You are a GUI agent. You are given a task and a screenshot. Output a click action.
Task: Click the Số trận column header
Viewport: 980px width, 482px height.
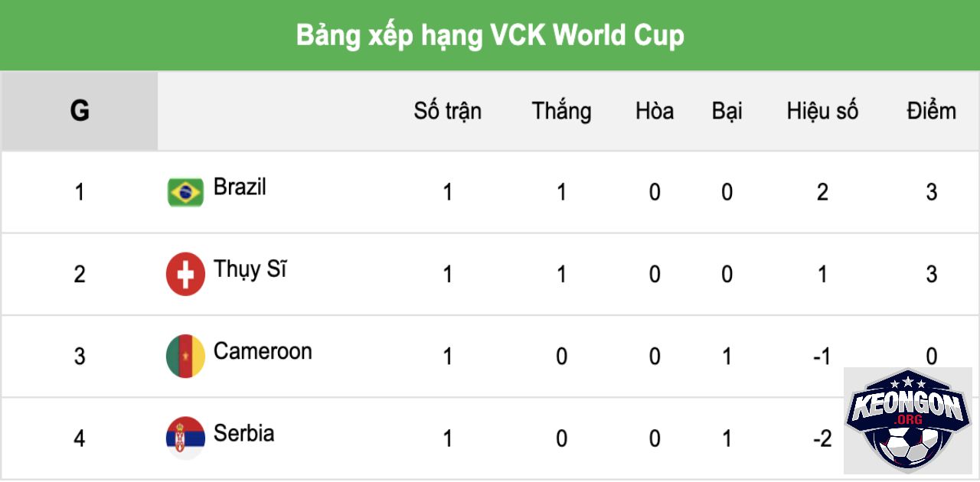coord(448,111)
